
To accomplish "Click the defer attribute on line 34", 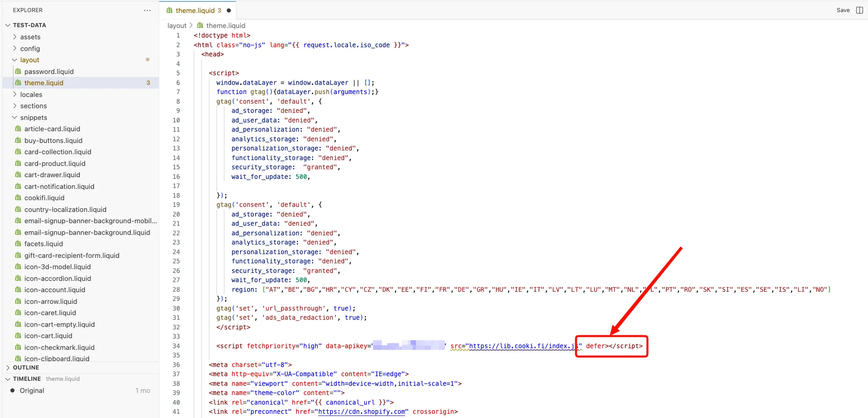I will click(595, 346).
